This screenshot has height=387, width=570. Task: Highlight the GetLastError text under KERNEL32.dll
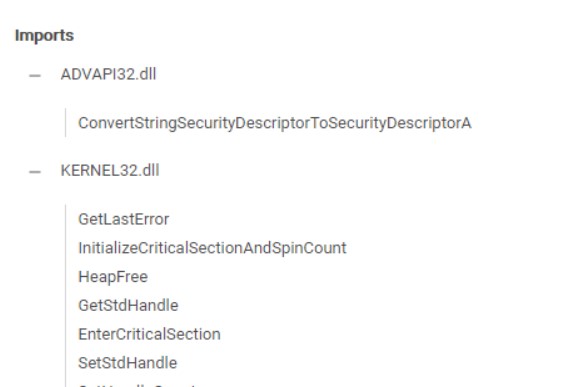pyautogui.click(x=124, y=219)
